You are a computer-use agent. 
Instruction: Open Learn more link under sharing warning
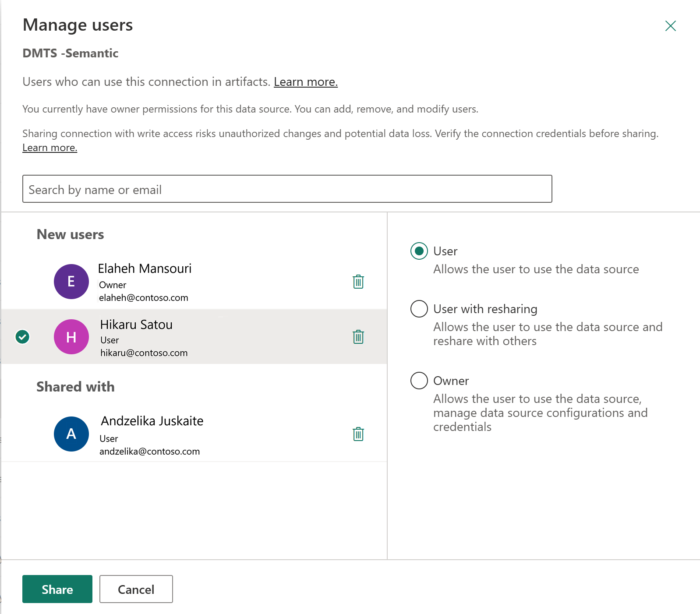coord(50,148)
